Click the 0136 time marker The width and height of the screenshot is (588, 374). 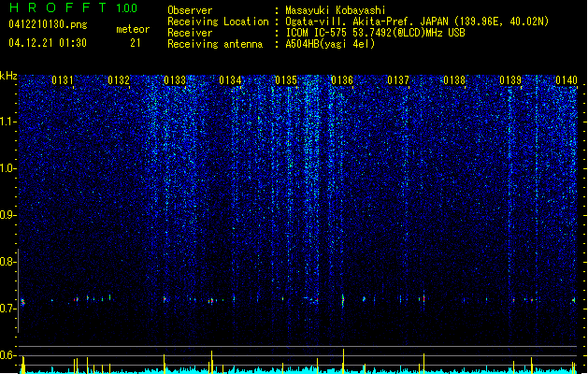tap(342, 80)
